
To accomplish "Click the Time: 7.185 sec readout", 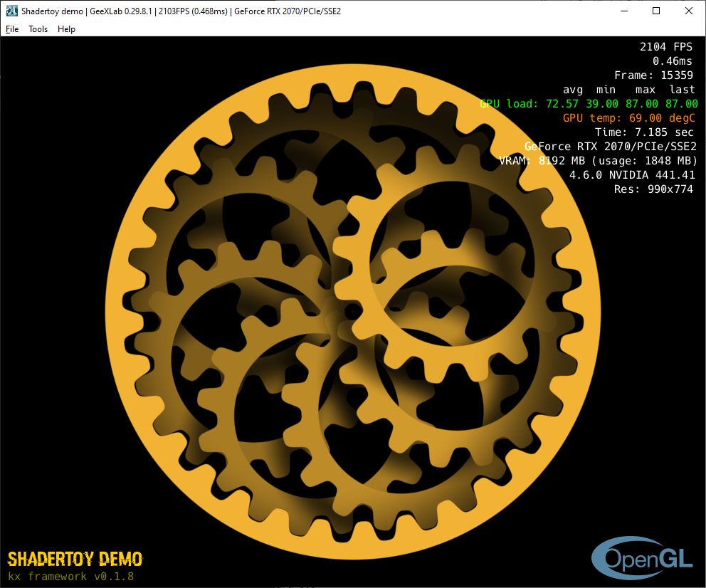I will 644,132.
